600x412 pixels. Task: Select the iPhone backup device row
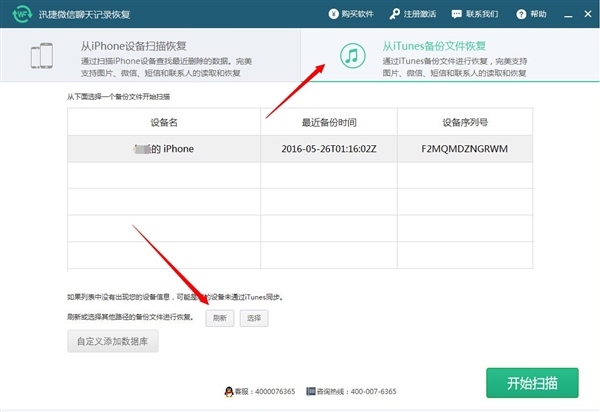(300, 149)
